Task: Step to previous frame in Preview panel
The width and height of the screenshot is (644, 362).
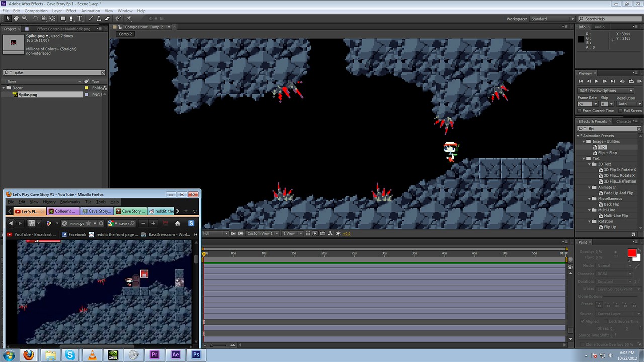Action: pyautogui.click(x=589, y=81)
